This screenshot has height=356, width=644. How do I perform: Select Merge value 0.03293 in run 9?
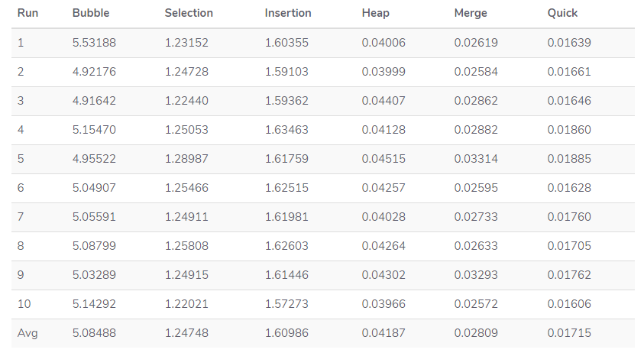click(x=476, y=275)
